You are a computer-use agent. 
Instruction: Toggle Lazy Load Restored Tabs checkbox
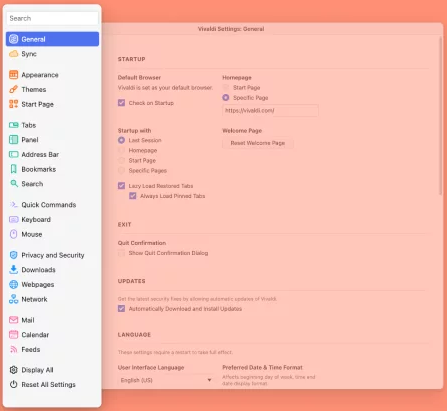[121, 186]
